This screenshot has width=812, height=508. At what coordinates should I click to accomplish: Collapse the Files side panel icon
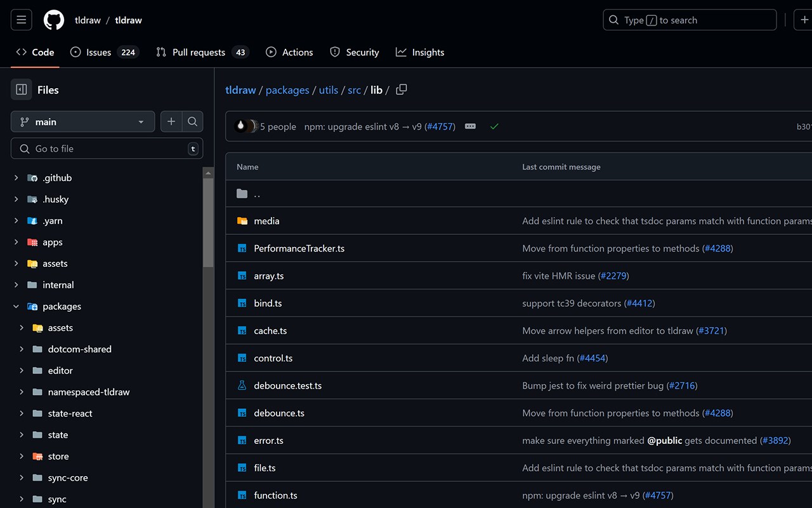[21, 90]
